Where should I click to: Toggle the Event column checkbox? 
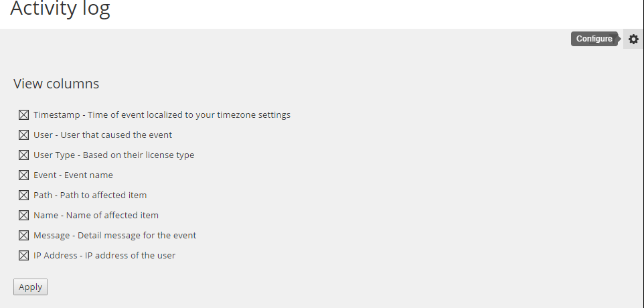pyautogui.click(x=24, y=175)
